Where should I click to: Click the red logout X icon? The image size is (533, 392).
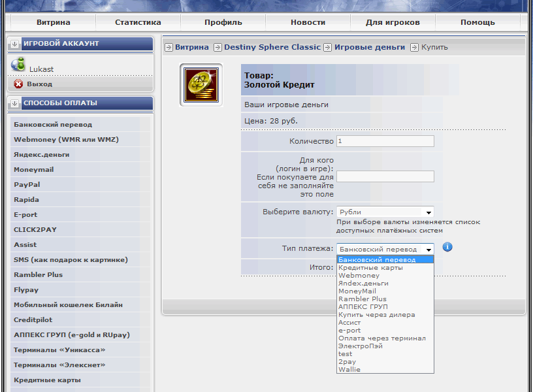coord(18,84)
